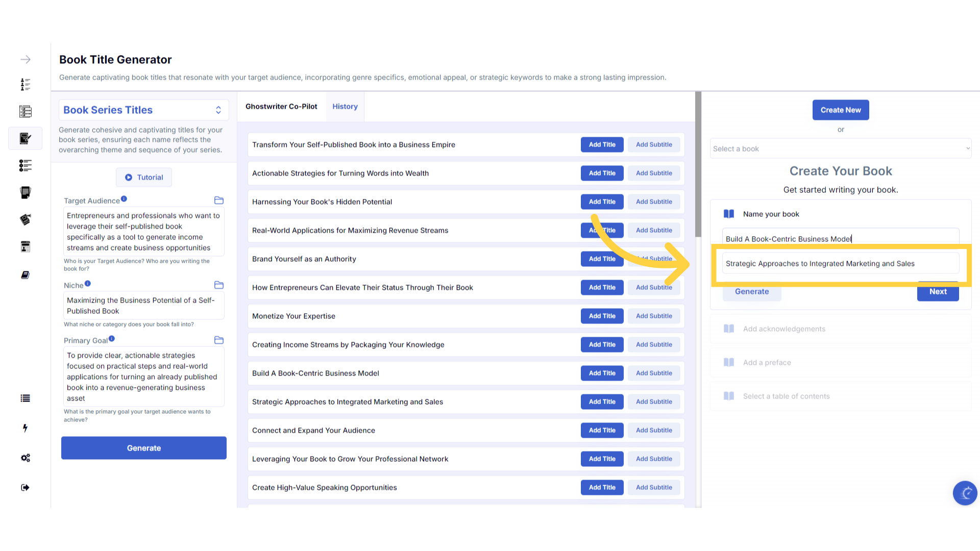
Task: Click the book subtitle input field
Action: point(840,264)
